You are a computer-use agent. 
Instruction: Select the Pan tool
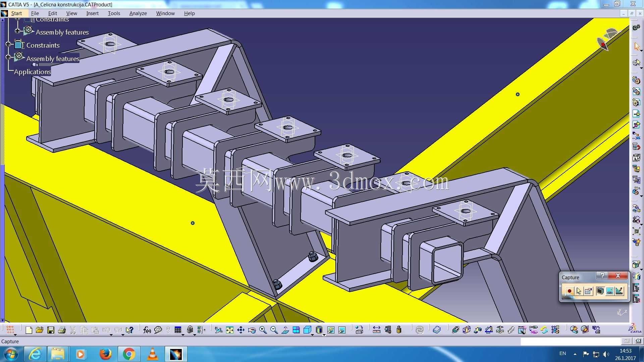[x=241, y=330]
